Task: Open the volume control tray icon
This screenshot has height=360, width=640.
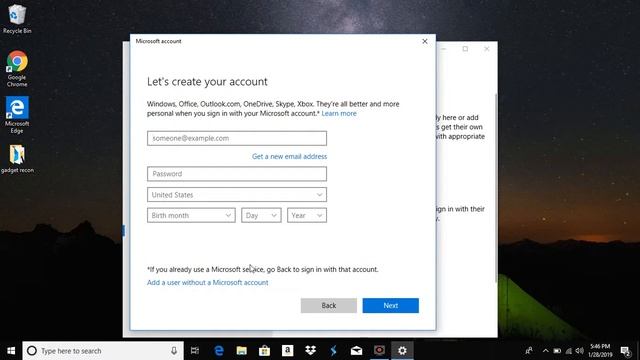Action: pos(580,351)
